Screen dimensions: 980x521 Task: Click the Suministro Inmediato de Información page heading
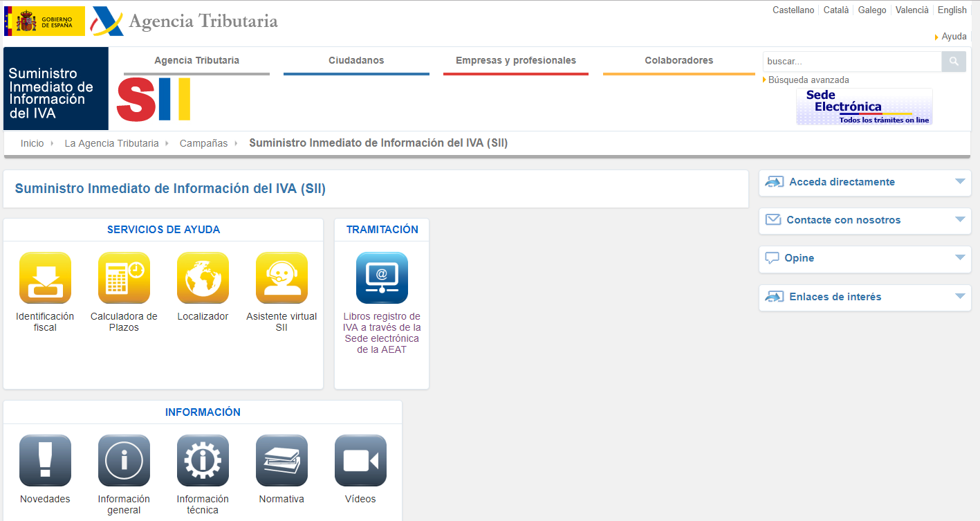[x=170, y=188]
